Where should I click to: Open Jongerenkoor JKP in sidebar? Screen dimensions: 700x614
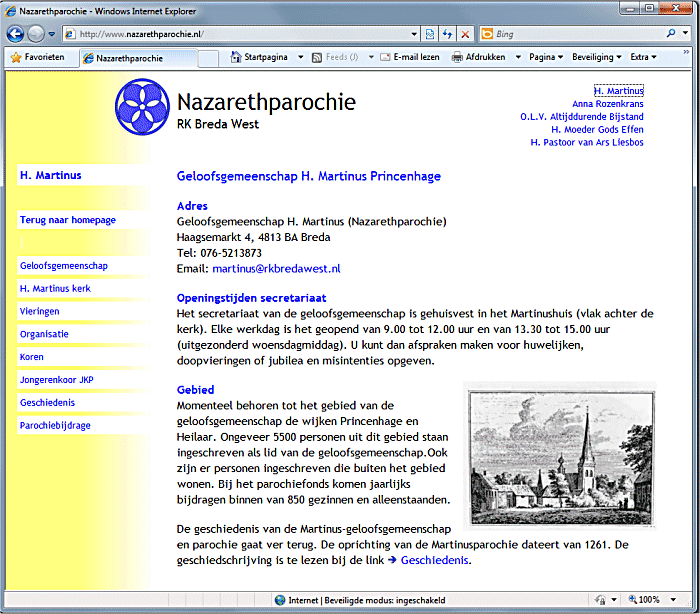(57, 380)
